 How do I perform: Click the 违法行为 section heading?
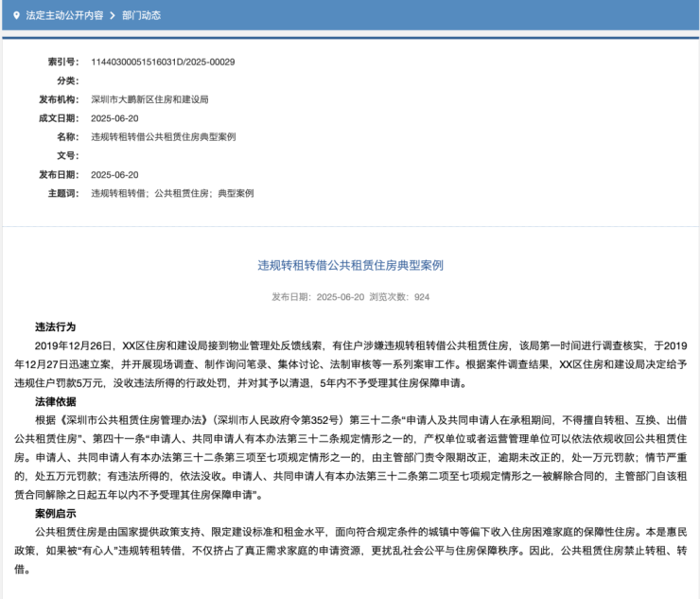[55, 326]
